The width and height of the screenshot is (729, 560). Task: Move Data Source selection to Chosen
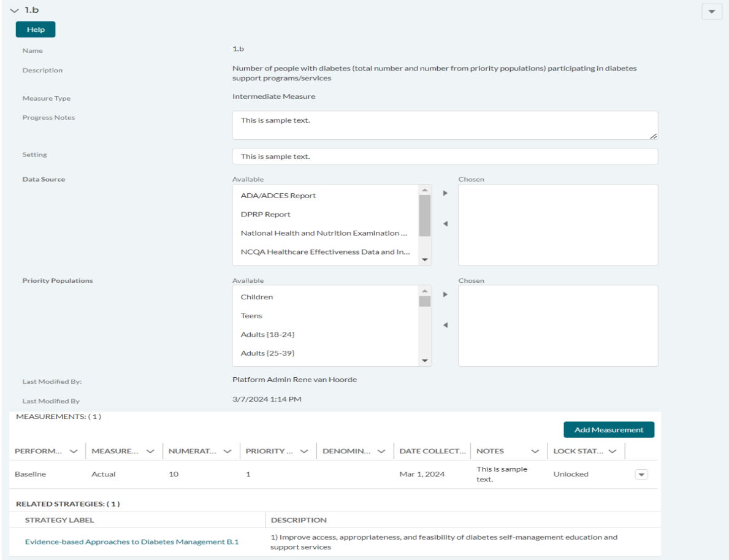(x=445, y=193)
